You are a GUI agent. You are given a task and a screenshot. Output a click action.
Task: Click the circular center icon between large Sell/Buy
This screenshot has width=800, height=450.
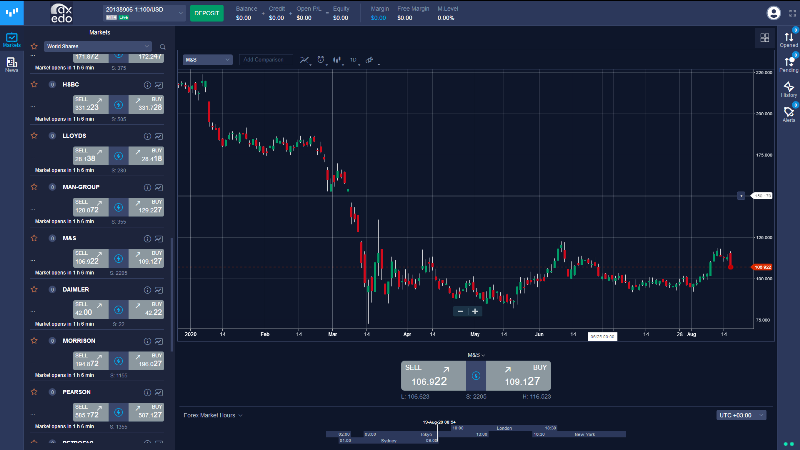(x=476, y=376)
